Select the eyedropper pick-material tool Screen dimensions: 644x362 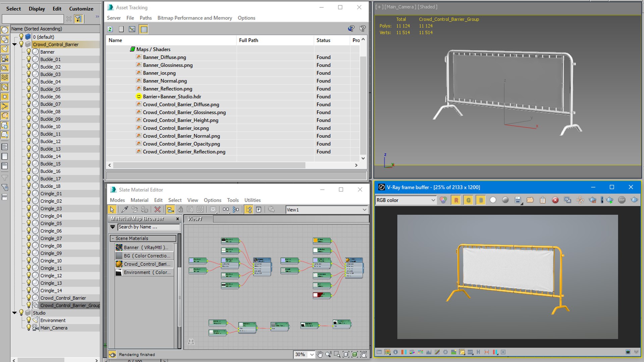coord(124,210)
